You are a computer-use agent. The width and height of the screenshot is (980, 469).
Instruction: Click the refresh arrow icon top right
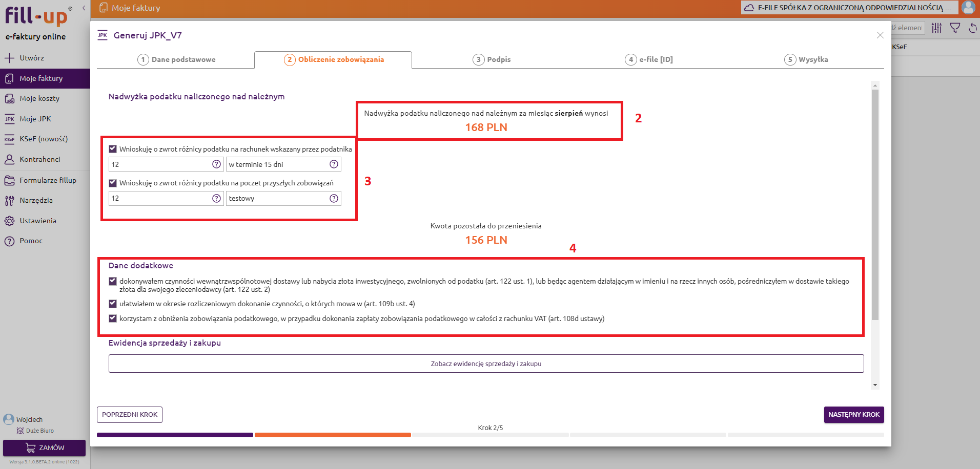(972, 28)
